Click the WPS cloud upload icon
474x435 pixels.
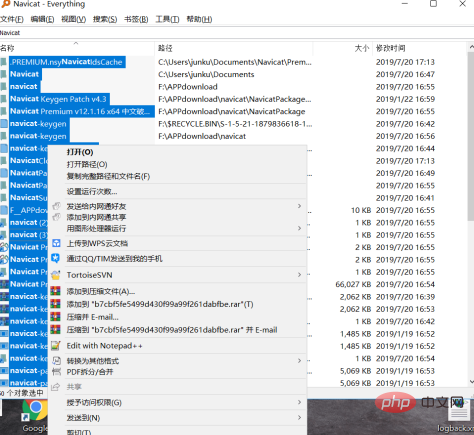(x=56, y=243)
